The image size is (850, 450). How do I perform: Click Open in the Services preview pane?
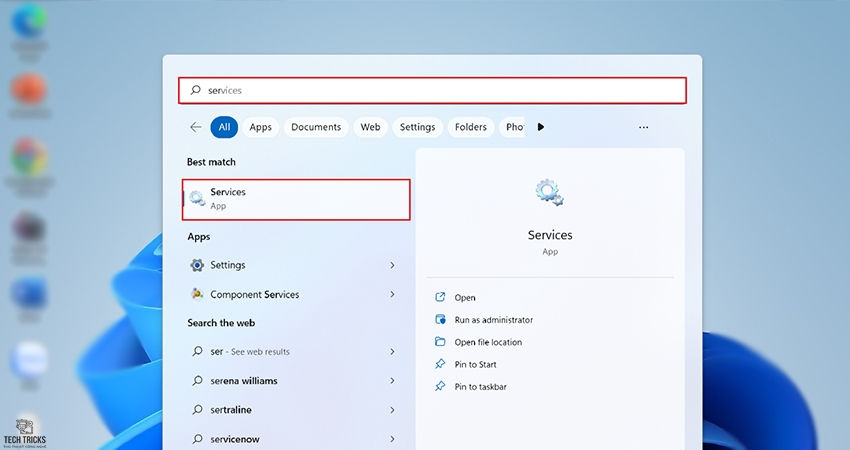(465, 298)
